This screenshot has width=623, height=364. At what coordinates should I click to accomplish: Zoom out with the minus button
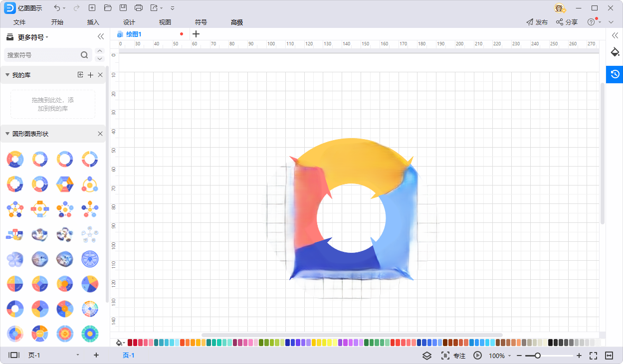click(x=519, y=356)
